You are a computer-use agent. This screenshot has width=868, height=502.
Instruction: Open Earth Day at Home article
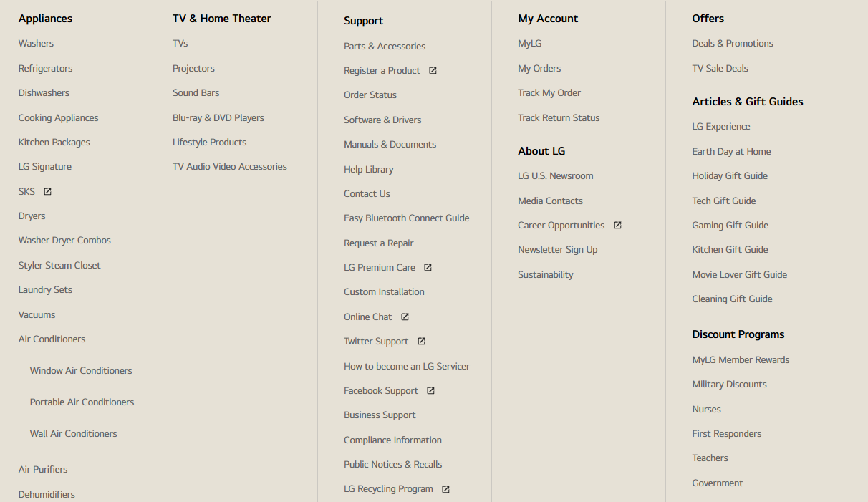coord(731,152)
